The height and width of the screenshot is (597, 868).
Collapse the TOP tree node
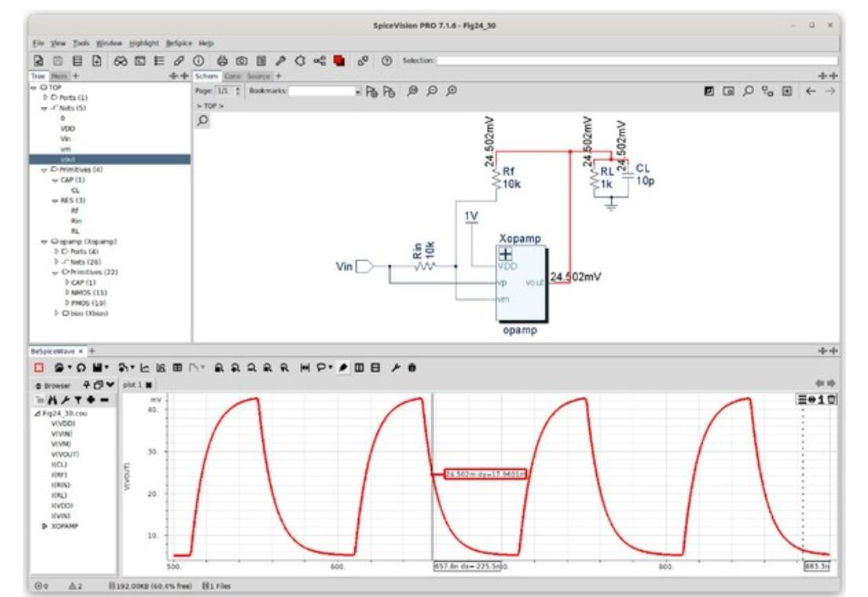click(x=34, y=87)
